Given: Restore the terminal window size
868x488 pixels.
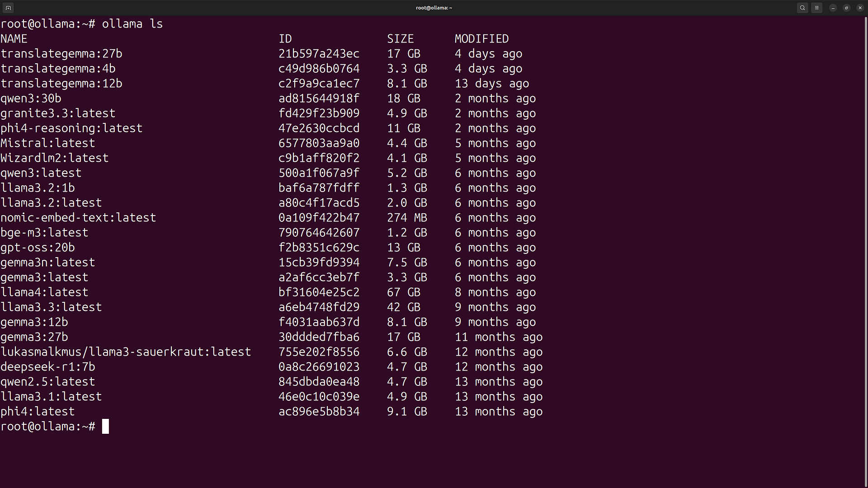Looking at the screenshot, I should [x=846, y=8].
